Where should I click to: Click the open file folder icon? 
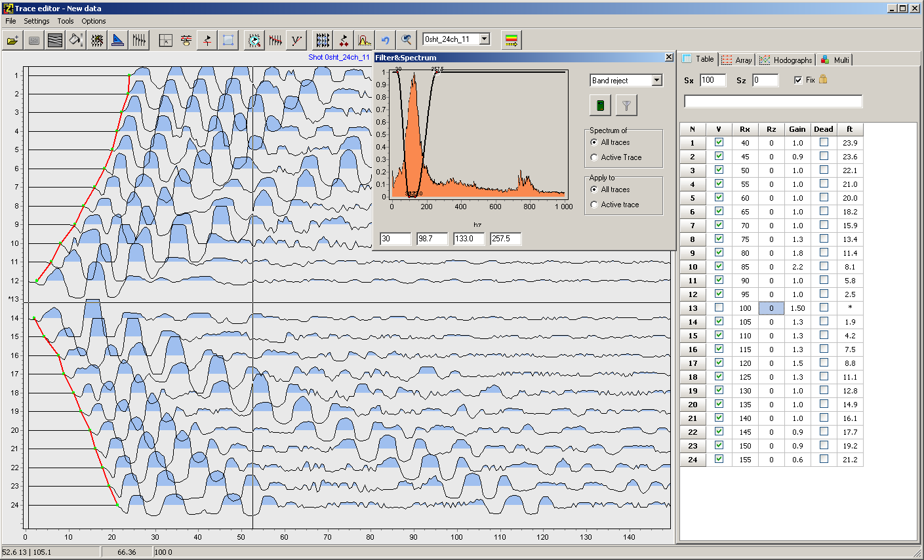pos(12,41)
